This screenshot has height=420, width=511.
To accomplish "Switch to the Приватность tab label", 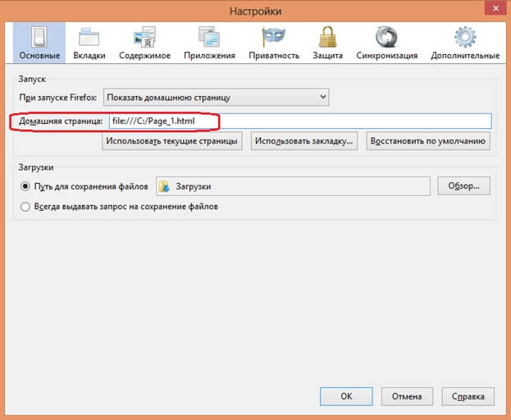I will 274,56.
